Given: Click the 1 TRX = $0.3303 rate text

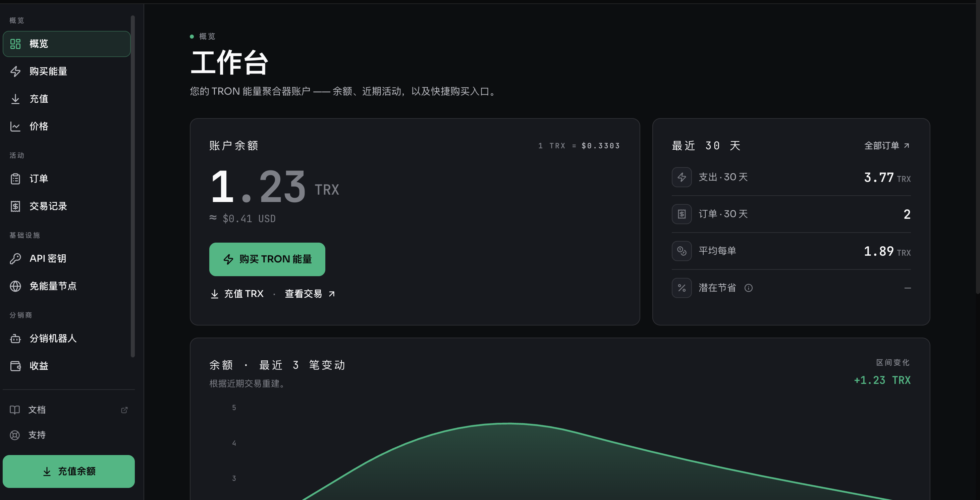Looking at the screenshot, I should pyautogui.click(x=579, y=146).
